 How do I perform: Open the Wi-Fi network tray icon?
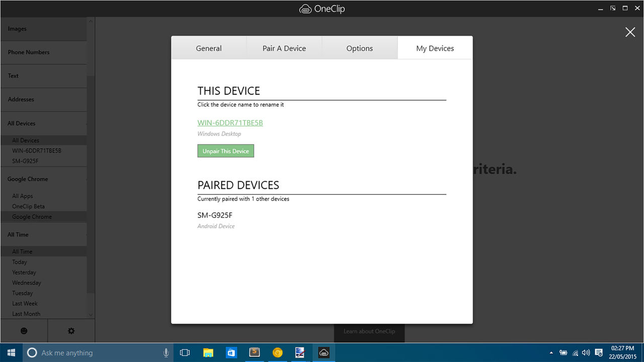[576, 352]
